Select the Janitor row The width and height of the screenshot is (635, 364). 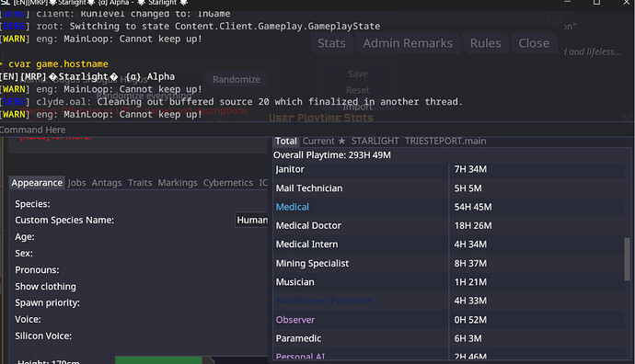click(449, 169)
